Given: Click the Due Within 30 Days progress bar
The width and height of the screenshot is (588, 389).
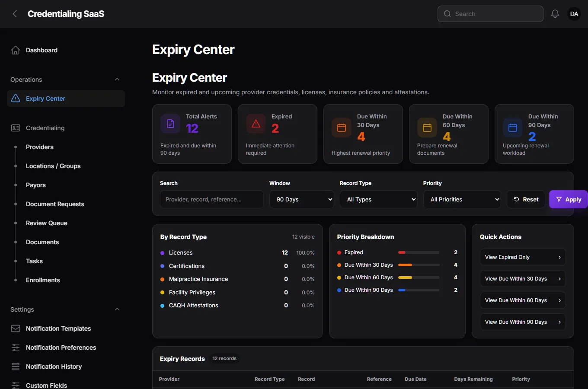Looking at the screenshot, I should (x=419, y=265).
